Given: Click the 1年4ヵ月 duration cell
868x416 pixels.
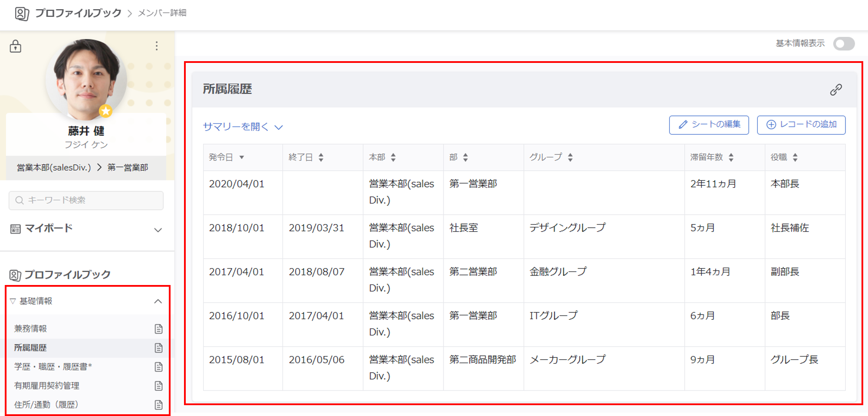Looking at the screenshot, I should [710, 272].
